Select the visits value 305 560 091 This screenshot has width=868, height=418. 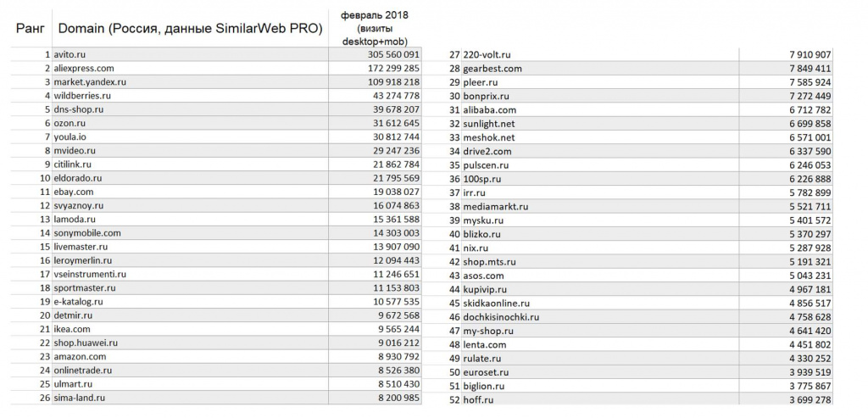pos(388,54)
